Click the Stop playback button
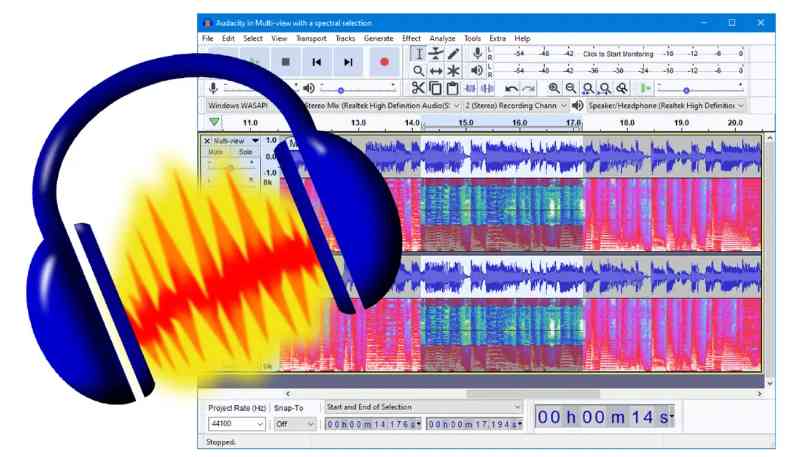The width and height of the screenshot is (790, 457). click(286, 62)
